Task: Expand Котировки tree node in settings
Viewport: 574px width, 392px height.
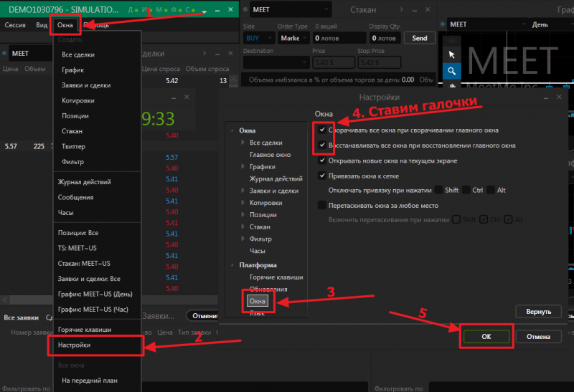Action: (x=243, y=202)
